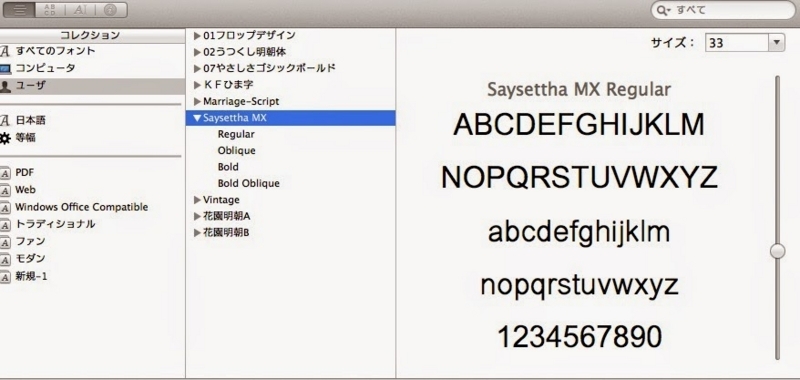Click the トラディショナル collection icon

(5, 225)
